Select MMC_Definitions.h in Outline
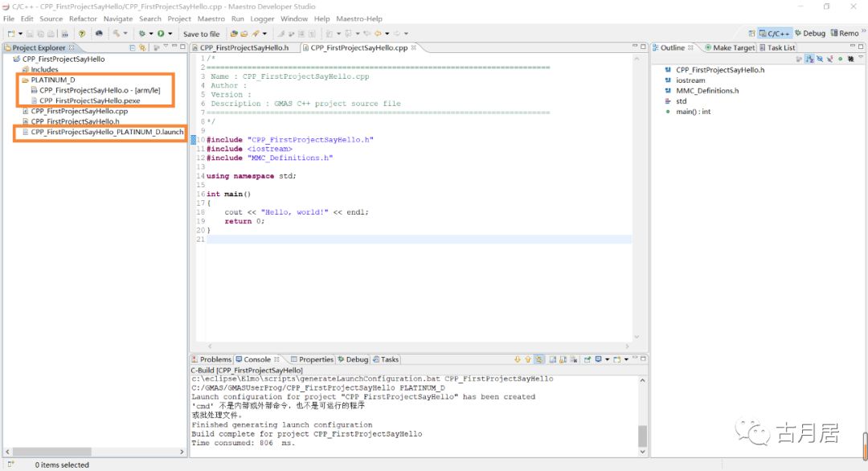Viewport: 868px width, 471px height. point(707,90)
